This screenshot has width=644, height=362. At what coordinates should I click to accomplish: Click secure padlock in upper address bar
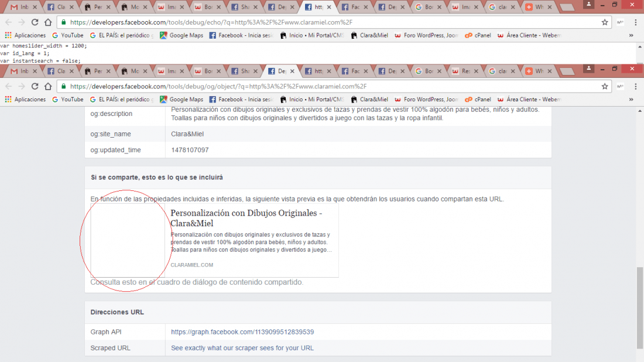(63, 22)
